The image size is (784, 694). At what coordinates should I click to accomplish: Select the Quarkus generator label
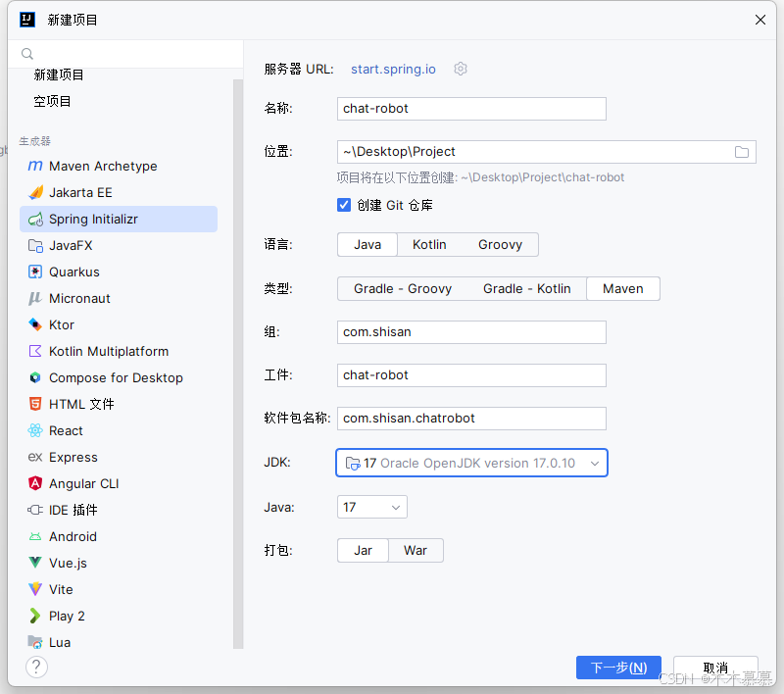pos(74,272)
